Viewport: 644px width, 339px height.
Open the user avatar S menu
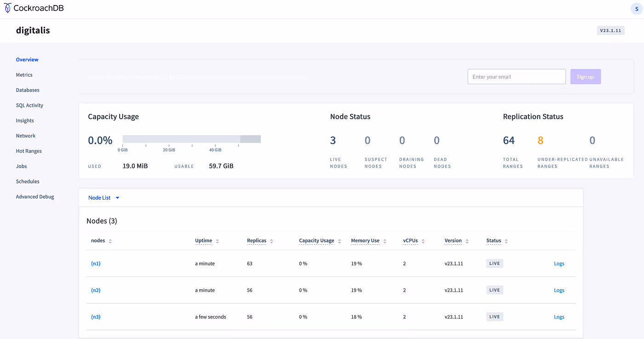[637, 9]
